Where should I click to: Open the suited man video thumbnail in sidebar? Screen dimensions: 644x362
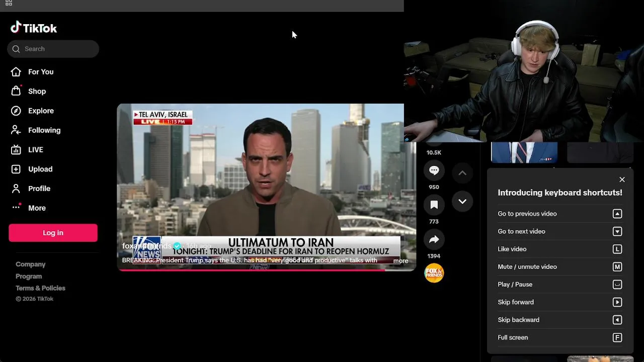(x=524, y=152)
